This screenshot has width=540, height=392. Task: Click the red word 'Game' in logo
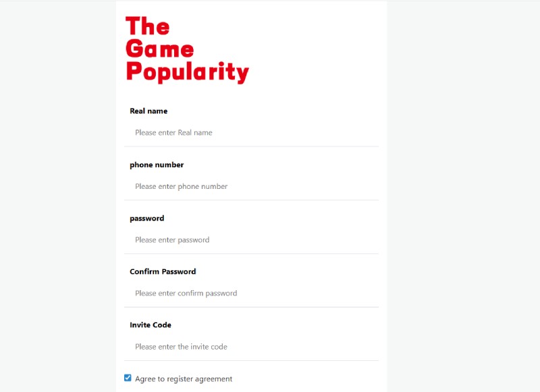pos(159,49)
